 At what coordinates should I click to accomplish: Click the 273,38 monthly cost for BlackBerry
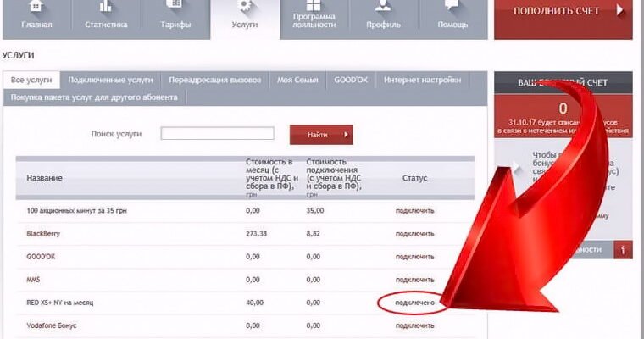256,234
